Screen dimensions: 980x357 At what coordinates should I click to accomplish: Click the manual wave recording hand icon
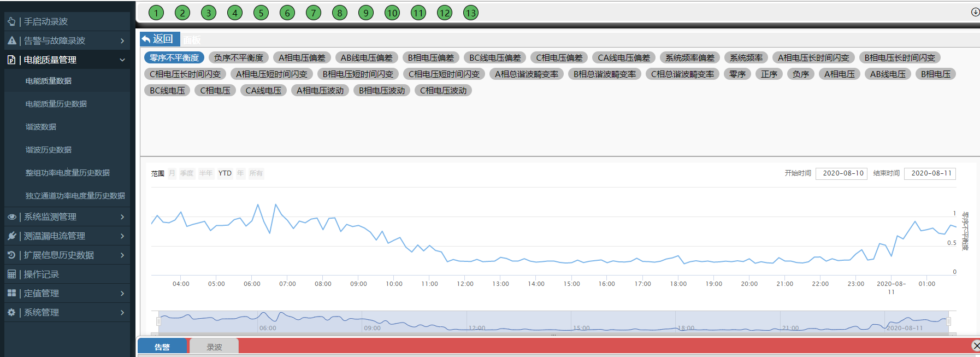[11, 22]
